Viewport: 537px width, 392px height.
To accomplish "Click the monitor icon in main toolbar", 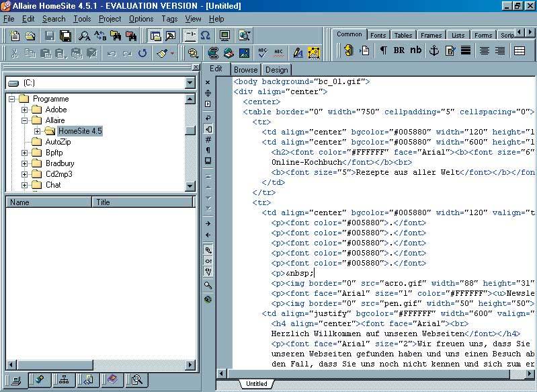I will (x=224, y=36).
